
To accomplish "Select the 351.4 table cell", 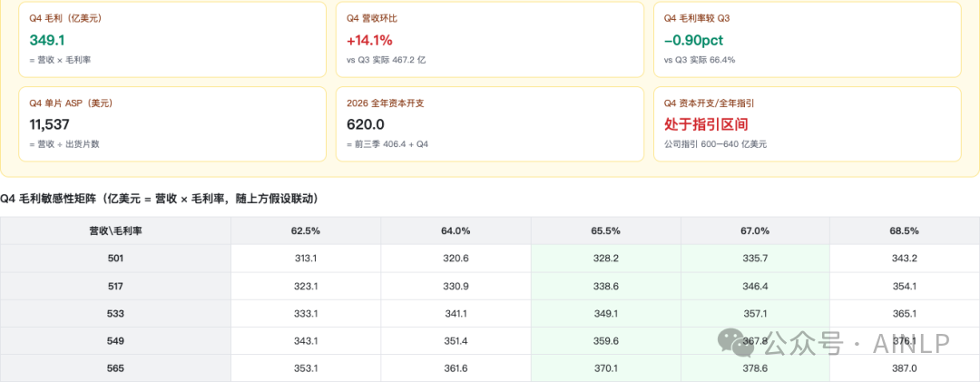I will (456, 341).
